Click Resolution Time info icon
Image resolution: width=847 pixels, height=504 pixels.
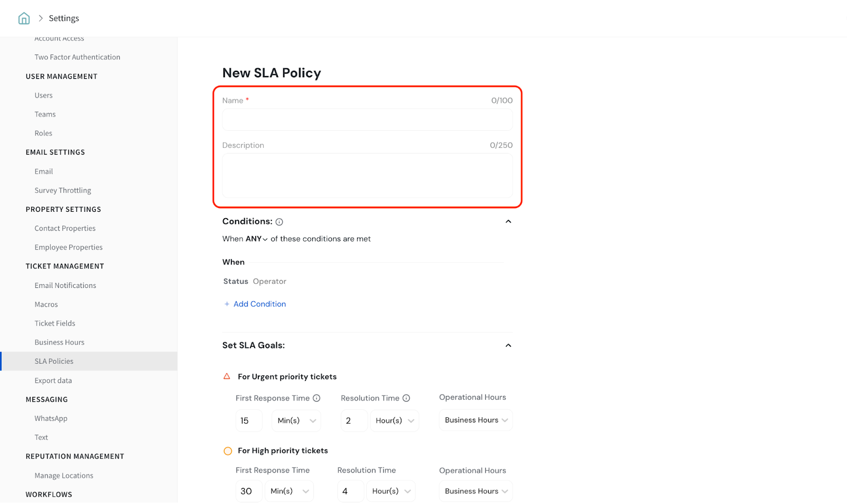406,398
